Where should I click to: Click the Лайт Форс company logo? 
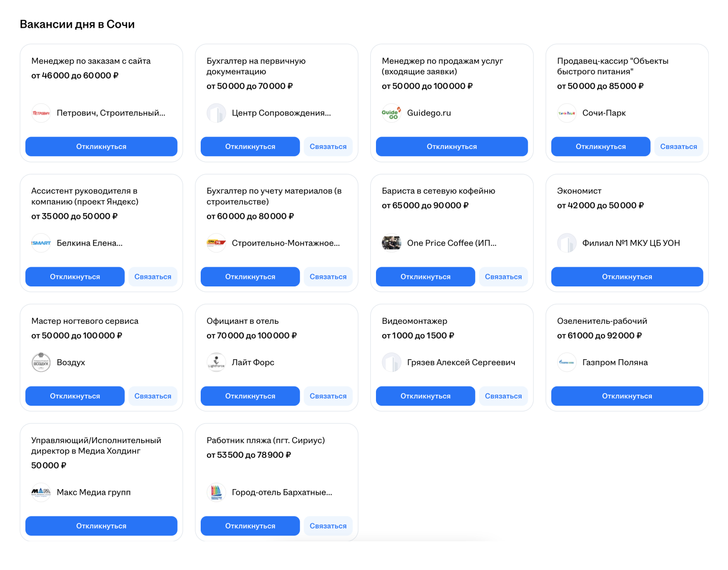216,362
